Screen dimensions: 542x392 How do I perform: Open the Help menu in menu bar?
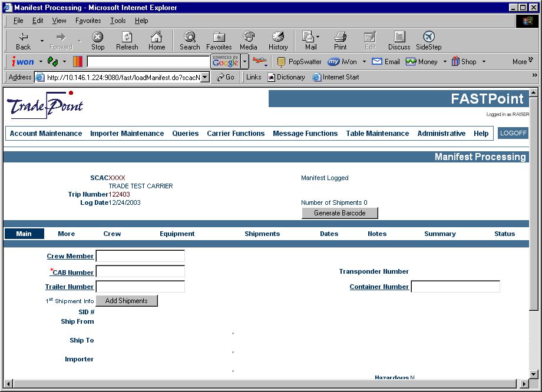[141, 21]
